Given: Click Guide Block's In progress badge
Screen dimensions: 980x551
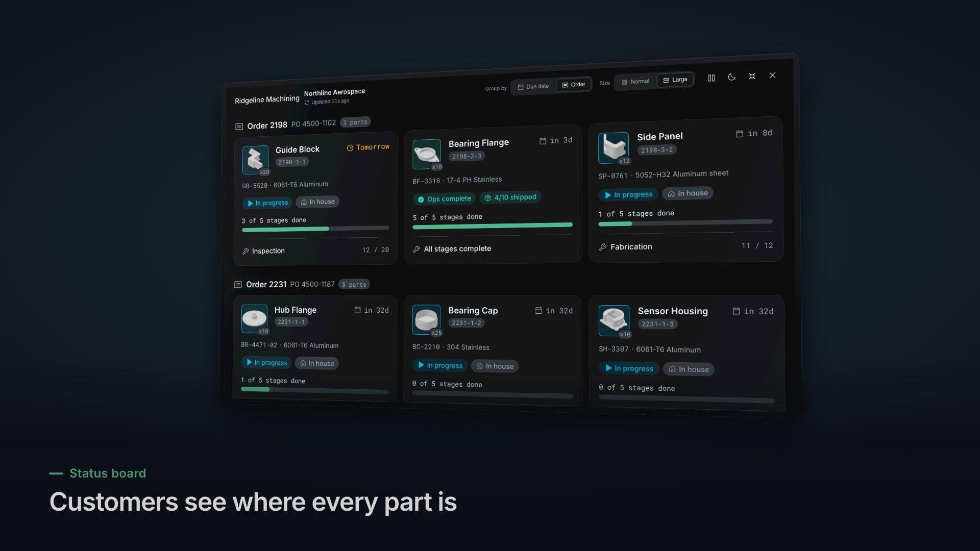Looking at the screenshot, I should point(267,203).
